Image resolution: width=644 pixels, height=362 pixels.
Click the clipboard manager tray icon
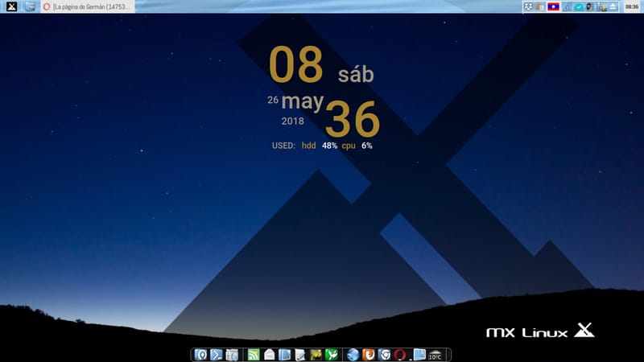point(539,6)
